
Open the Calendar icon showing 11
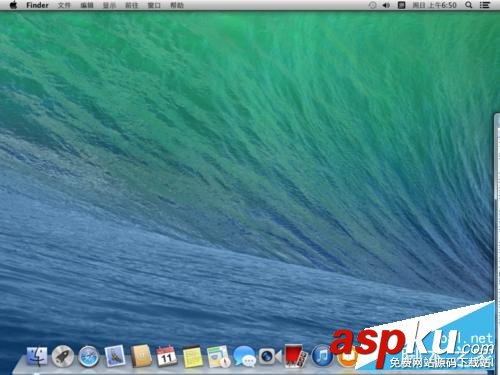click(166, 356)
